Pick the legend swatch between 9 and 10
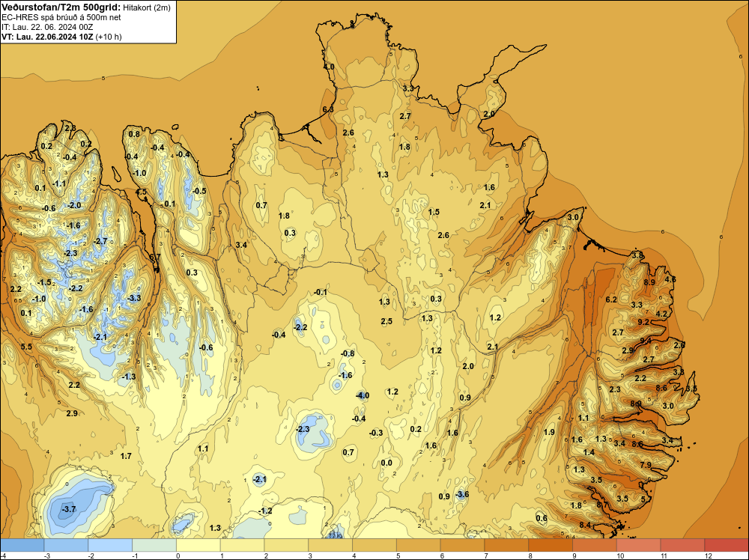The image size is (749, 560). (x=595, y=545)
